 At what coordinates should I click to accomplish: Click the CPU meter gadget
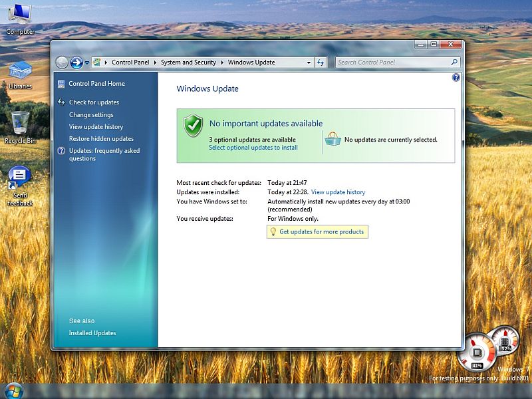point(477,352)
